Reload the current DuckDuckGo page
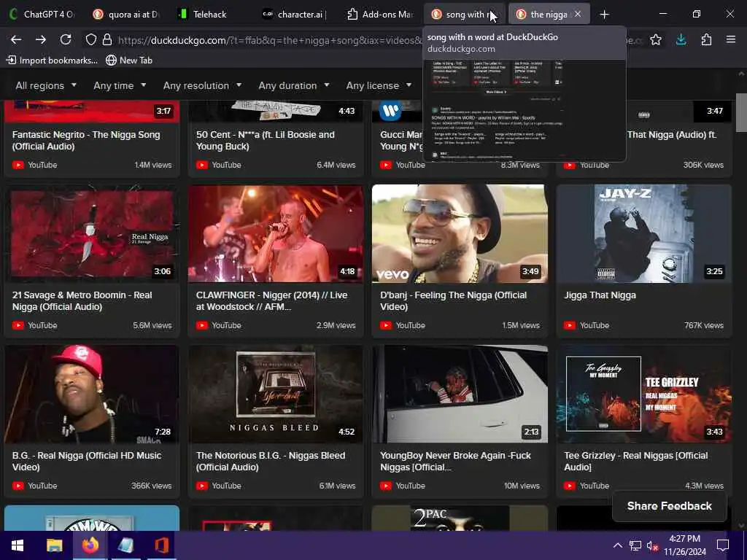Screen dimensions: 747x560 coord(66,39)
